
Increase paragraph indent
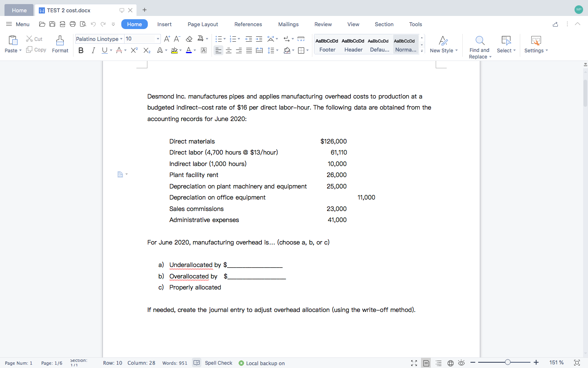tap(259, 39)
